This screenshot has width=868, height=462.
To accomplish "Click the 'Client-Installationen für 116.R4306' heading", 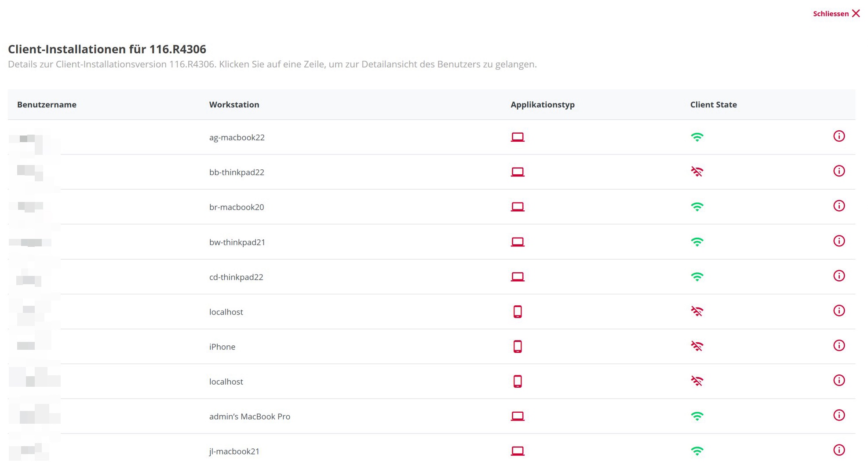I will pyautogui.click(x=107, y=49).
